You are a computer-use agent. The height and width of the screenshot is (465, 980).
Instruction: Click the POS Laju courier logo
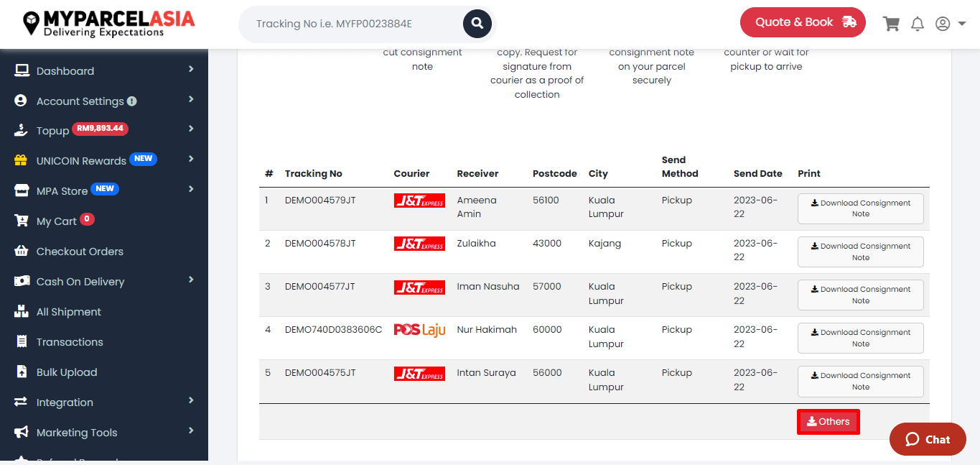point(419,330)
